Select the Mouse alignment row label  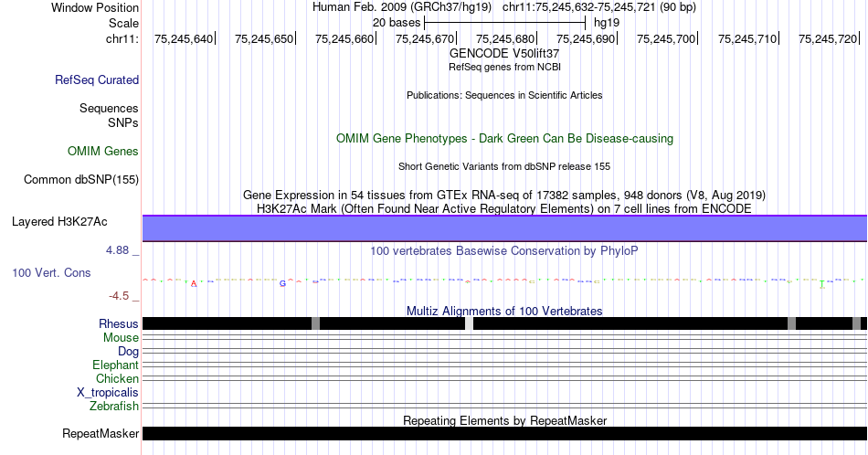(x=121, y=338)
